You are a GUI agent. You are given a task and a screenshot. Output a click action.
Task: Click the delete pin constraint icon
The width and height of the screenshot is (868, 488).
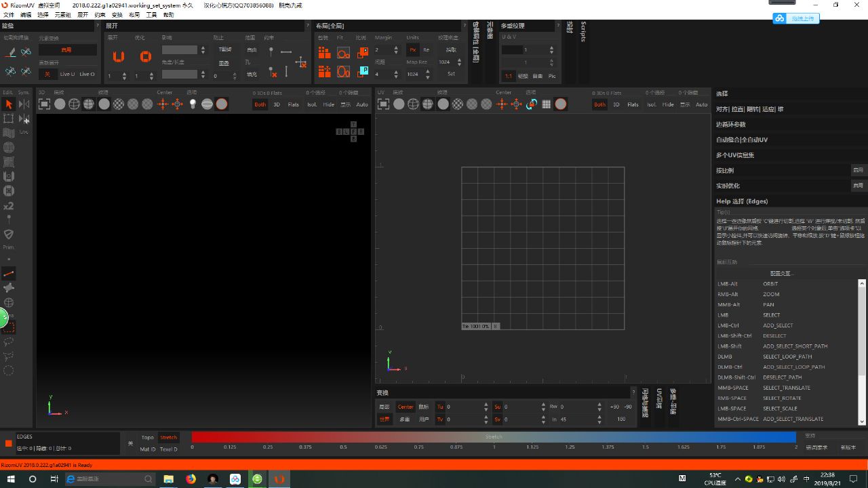pos(273,71)
